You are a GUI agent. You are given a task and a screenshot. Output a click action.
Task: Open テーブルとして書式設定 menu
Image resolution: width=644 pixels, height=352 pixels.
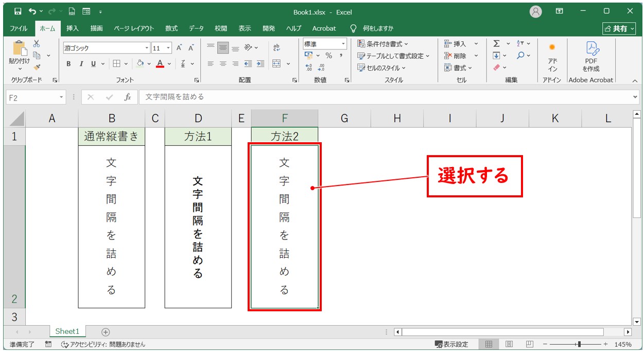pos(393,56)
